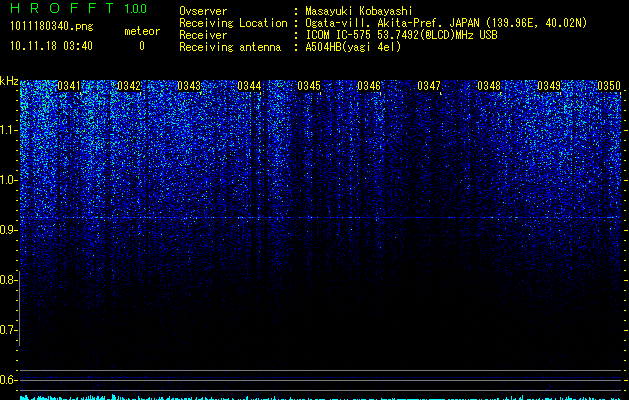
Task: Click the 0344 time marker
Action: click(x=249, y=86)
